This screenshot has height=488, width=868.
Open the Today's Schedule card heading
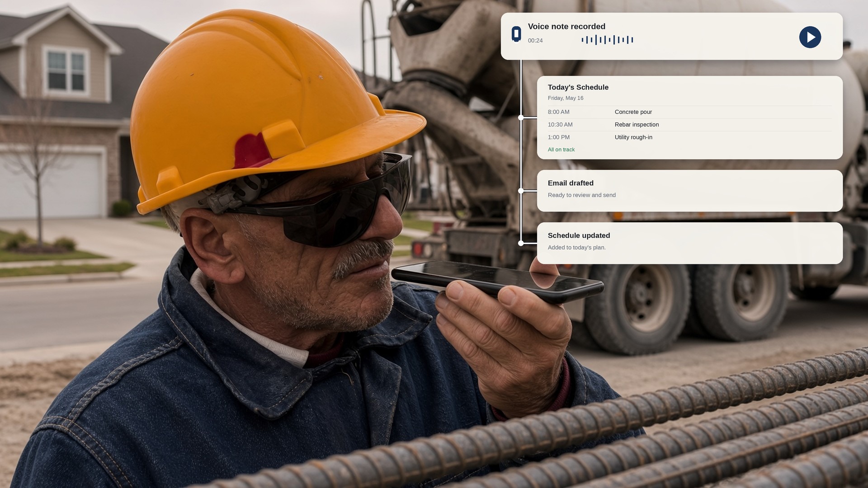click(x=578, y=87)
